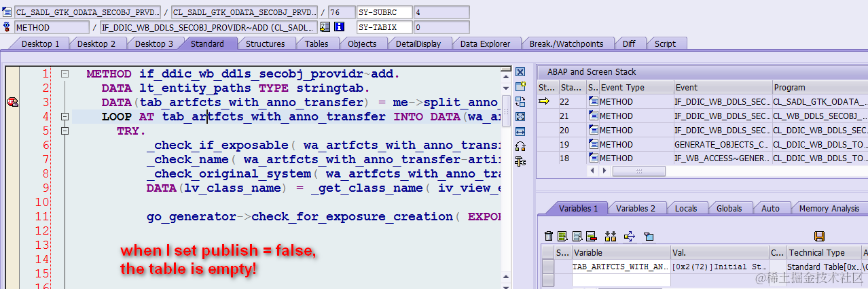Click the METHOD icon on stack row 19

(x=594, y=144)
